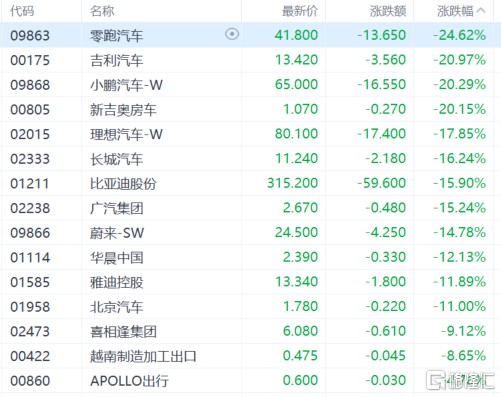Select stock code 00805
The image size is (501, 397).
pos(30,110)
